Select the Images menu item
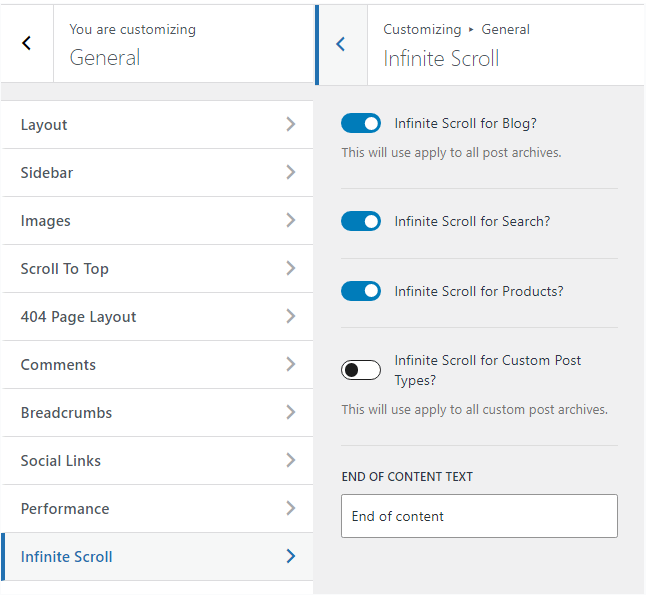This screenshot has width=651, height=595. pos(150,221)
